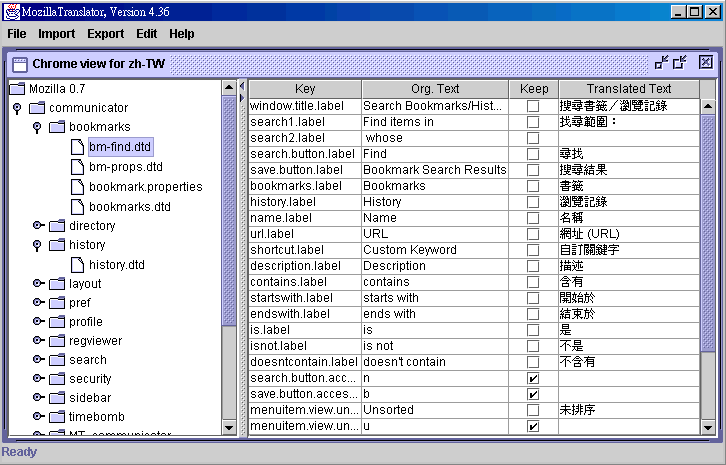
Task: Click the Keep column header
Action: pyautogui.click(x=534, y=89)
